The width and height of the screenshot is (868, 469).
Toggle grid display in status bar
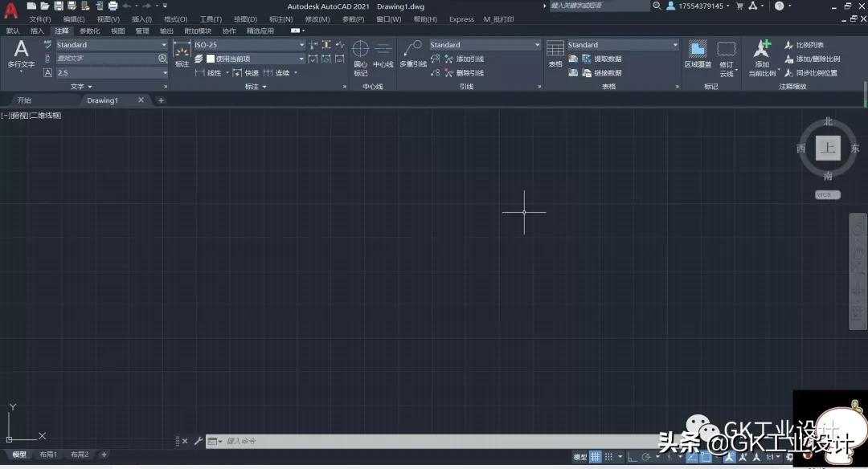coord(595,457)
